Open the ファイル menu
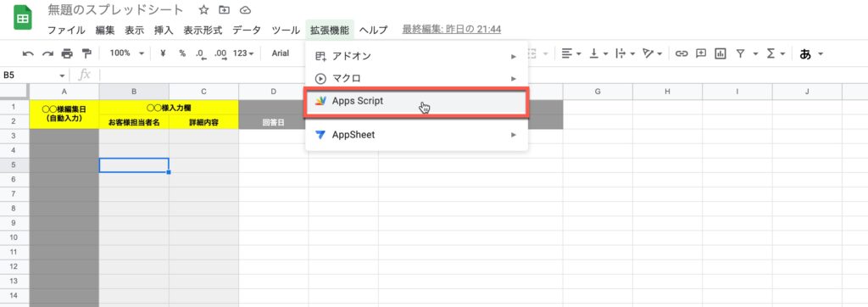 (x=66, y=30)
